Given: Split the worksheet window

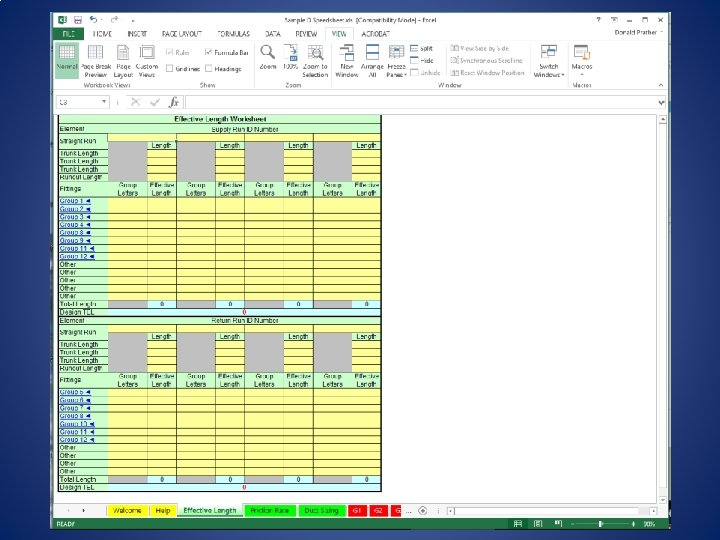Looking at the screenshot, I should (422, 48).
